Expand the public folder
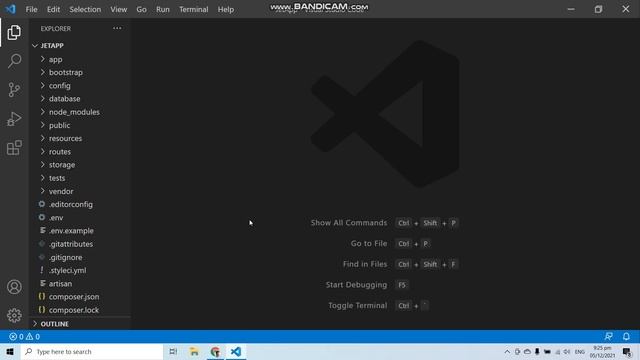 [x=81, y=125]
